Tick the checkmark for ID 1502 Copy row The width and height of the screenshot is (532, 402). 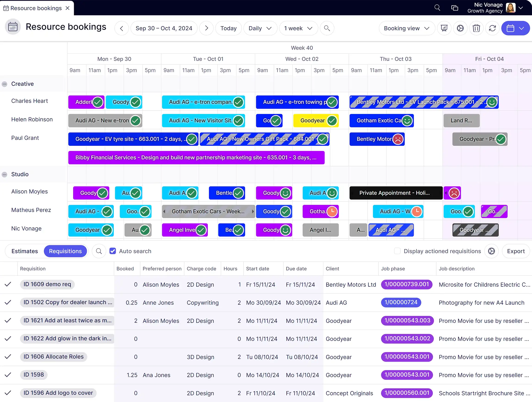[x=8, y=302]
